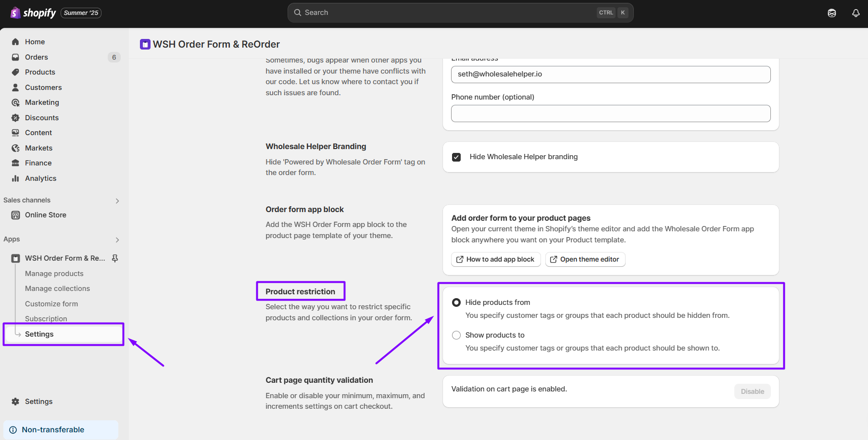The image size is (868, 440).
Task: Click the Customers person icon
Action: tap(15, 88)
